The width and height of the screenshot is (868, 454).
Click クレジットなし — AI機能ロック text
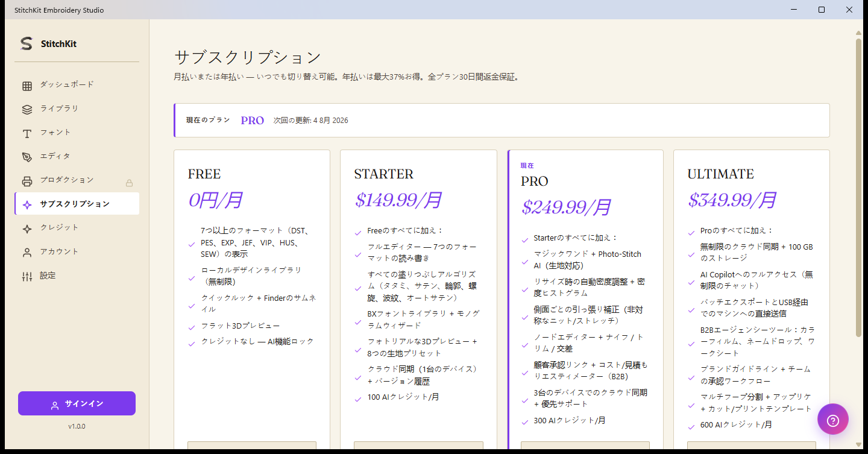(257, 341)
